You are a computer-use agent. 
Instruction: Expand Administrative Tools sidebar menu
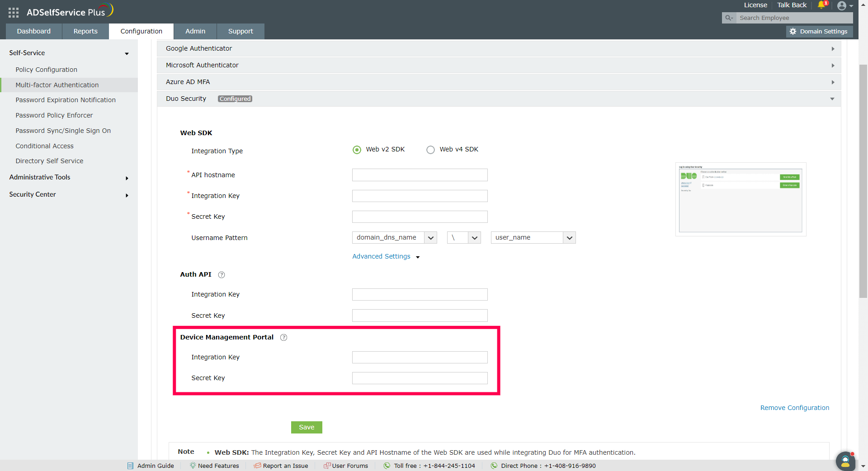coord(69,177)
